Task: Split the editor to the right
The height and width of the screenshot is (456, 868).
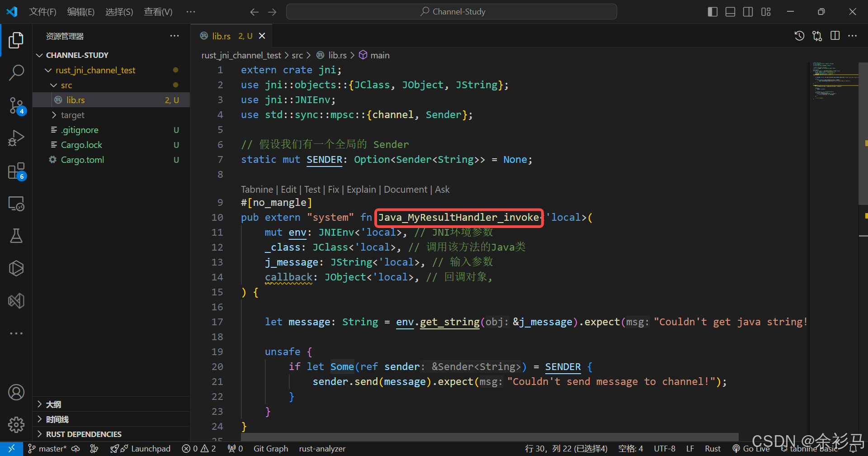Action: coord(835,36)
